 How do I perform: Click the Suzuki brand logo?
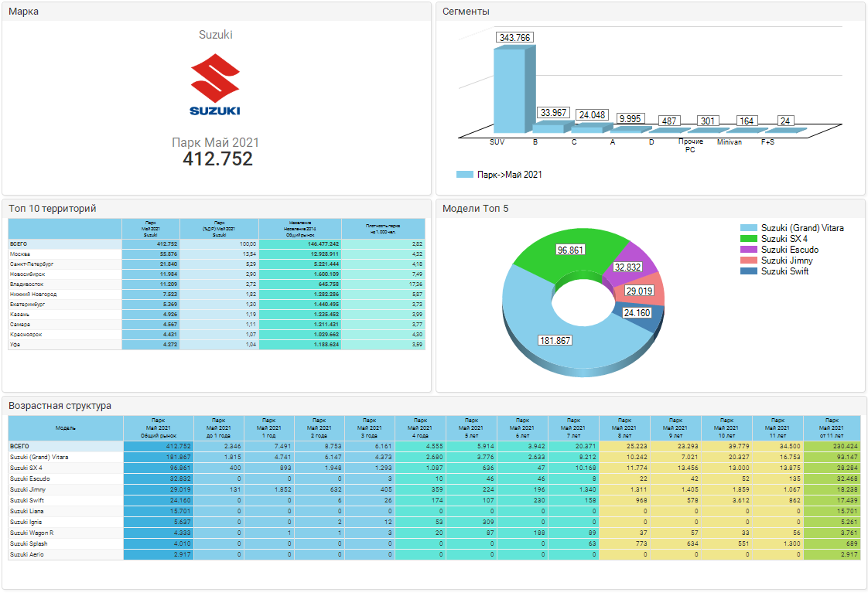[215, 85]
